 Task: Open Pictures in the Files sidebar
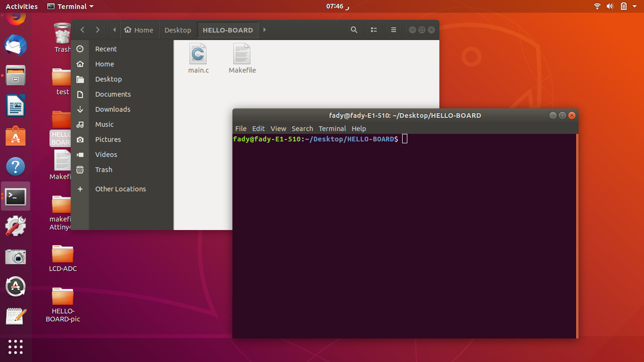click(122, 140)
